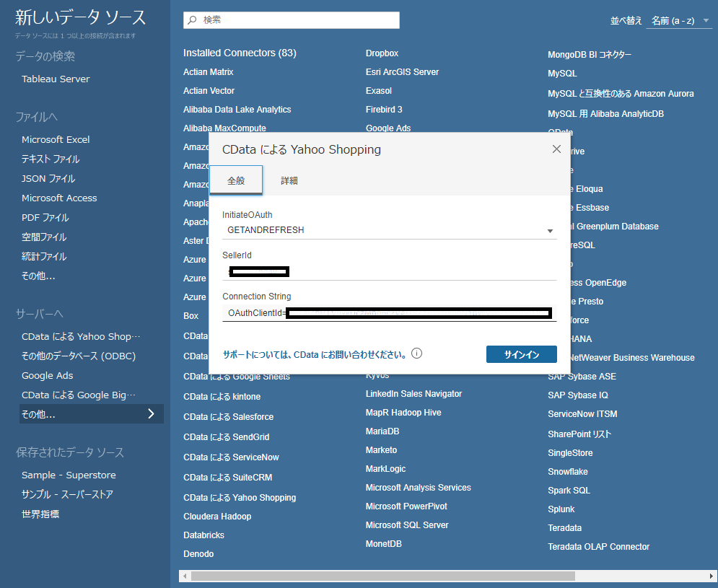
Task: Select LinkedIn Sales Navigator connector
Action: point(414,394)
